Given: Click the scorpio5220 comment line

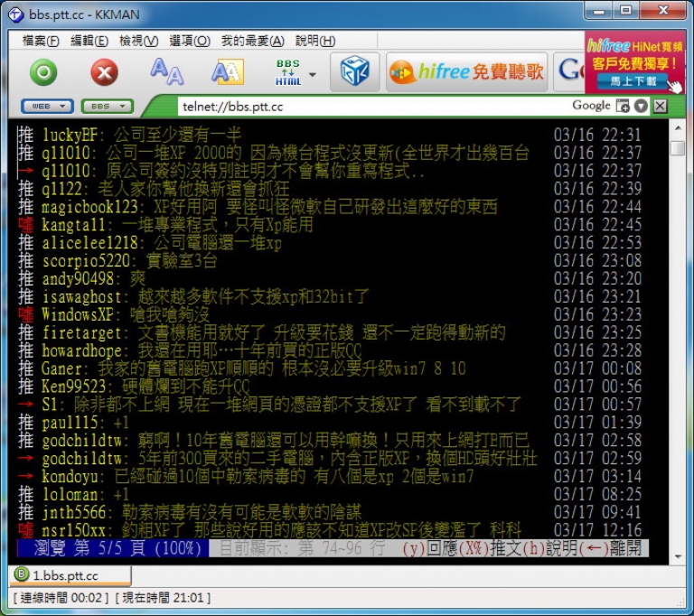Looking at the screenshot, I should pyautogui.click(x=329, y=261).
